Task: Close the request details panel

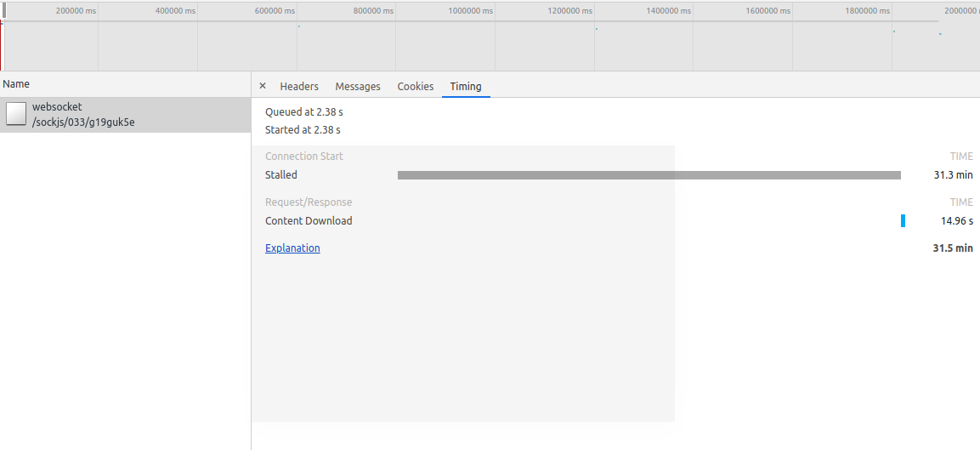Action: pos(263,86)
